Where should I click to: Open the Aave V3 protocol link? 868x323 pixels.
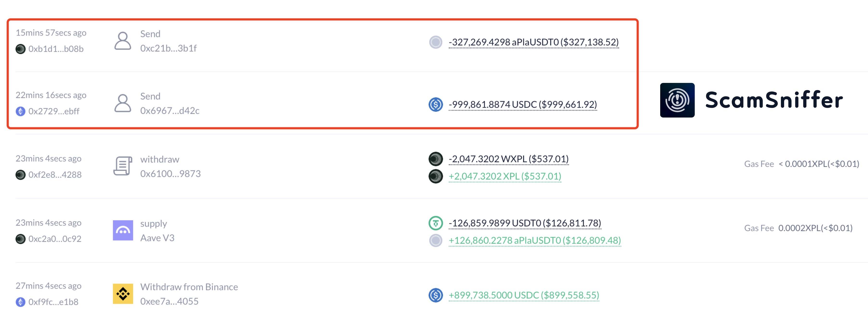coord(157,238)
